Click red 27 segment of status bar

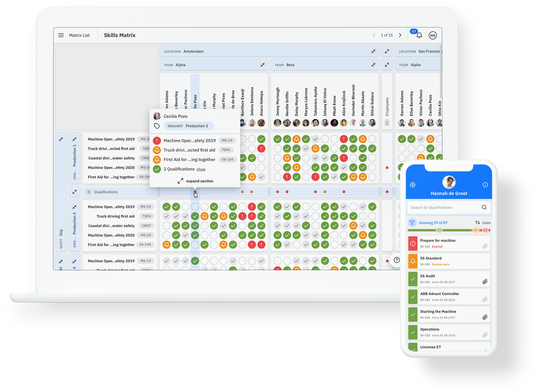tap(485, 230)
